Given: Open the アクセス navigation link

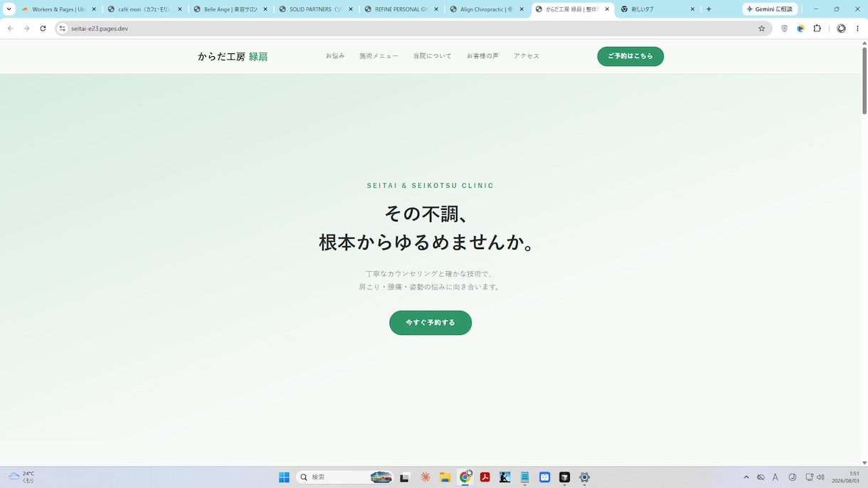Looking at the screenshot, I should (526, 56).
